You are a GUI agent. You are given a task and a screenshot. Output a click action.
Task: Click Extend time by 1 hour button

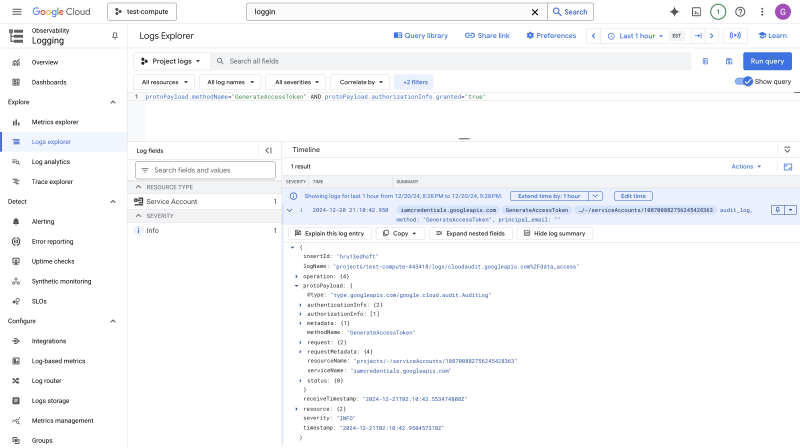pos(549,196)
